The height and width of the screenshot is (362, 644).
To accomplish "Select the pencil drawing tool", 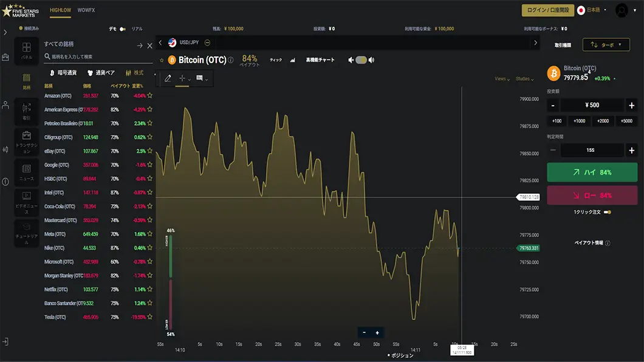I will point(168,78).
